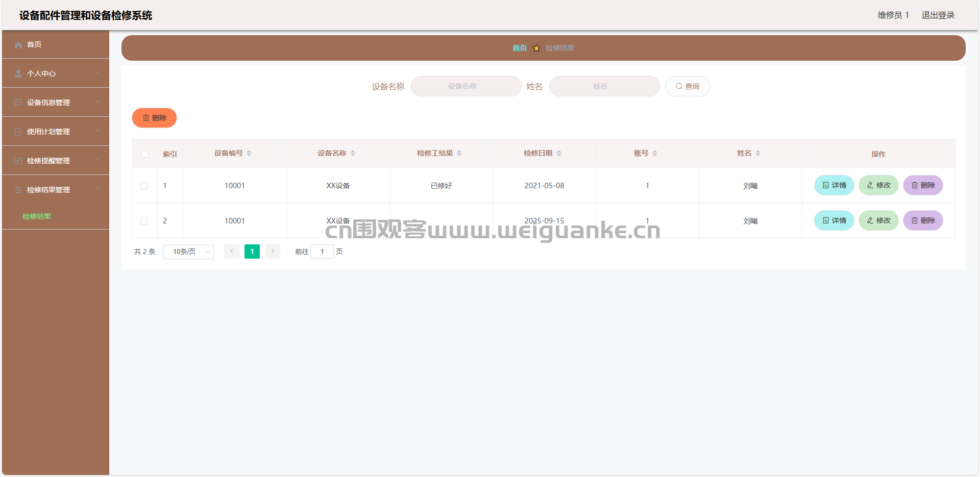Click the 维修员 1 user label
Screen dimensions: 980x477
[893, 15]
